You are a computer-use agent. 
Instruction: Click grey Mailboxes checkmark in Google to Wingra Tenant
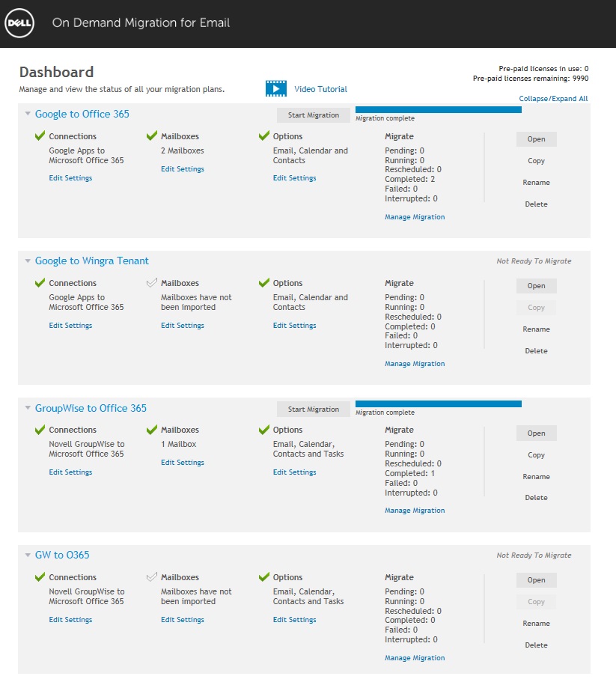(x=152, y=282)
